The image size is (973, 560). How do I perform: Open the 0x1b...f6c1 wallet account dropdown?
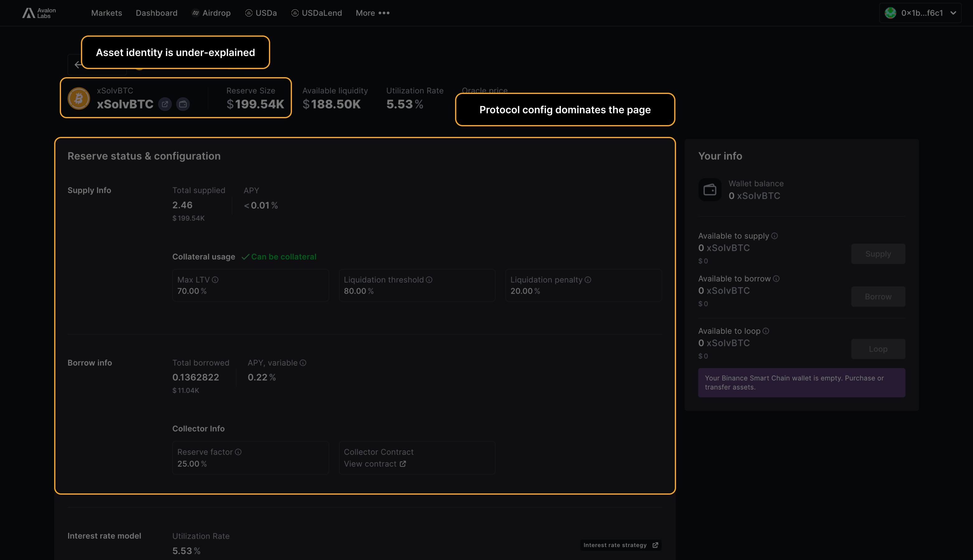pos(920,13)
